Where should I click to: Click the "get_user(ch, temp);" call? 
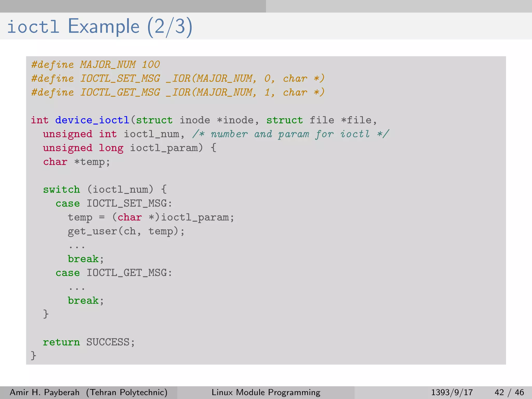(126, 231)
